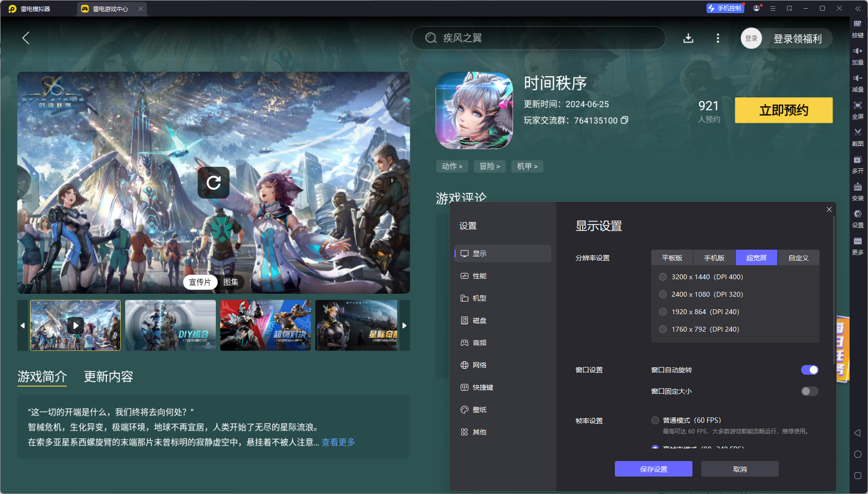Screen dimensions: 868x494
Task: Tap Android home circle in sidebar
Action: click(x=857, y=454)
